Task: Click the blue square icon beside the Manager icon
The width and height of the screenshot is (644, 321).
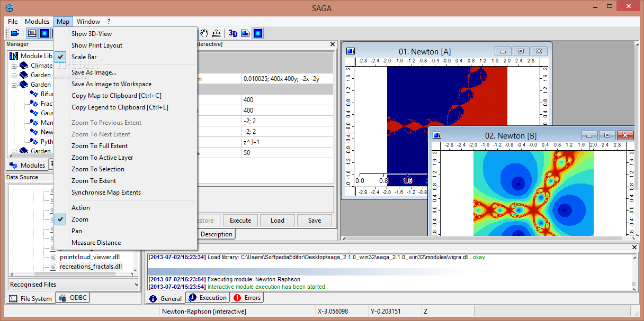Action: click(x=44, y=33)
